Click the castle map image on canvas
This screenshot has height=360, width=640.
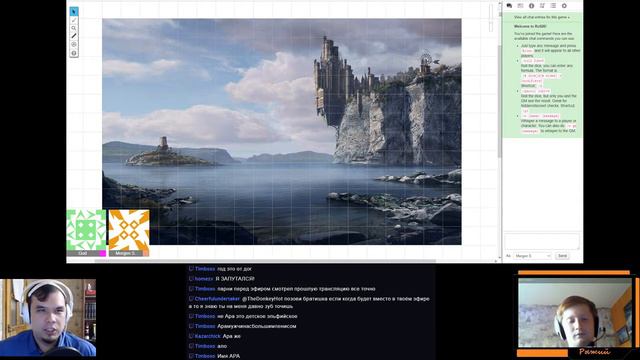tap(282, 131)
